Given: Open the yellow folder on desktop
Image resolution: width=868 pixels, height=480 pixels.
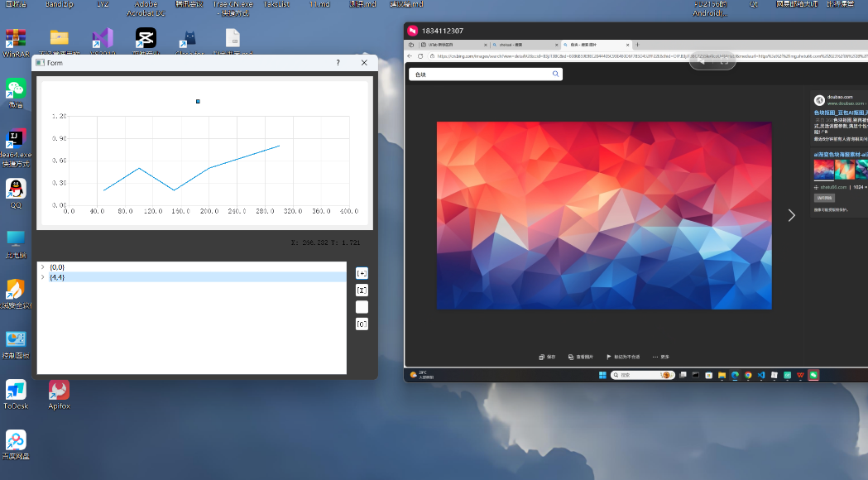Looking at the screenshot, I should click(60, 39).
